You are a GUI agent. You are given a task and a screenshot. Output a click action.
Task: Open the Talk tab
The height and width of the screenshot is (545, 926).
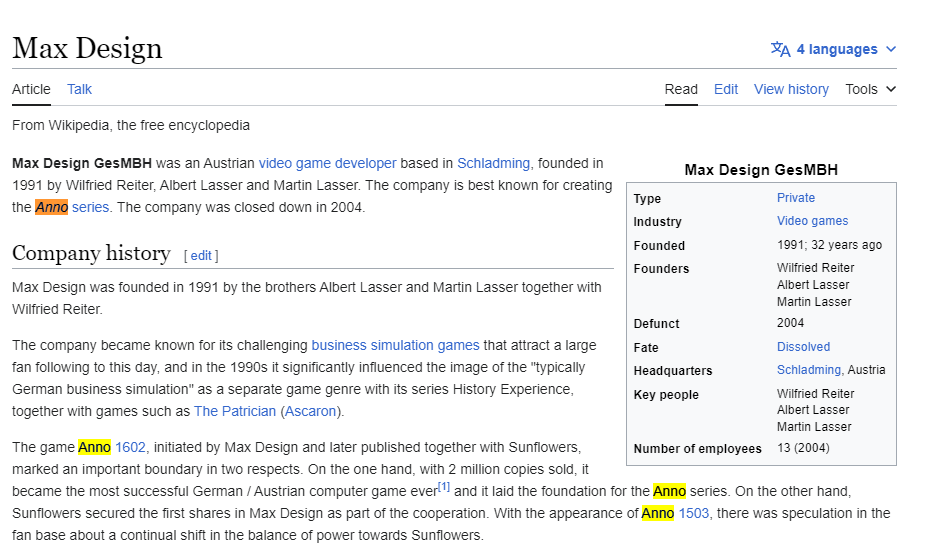pos(79,89)
